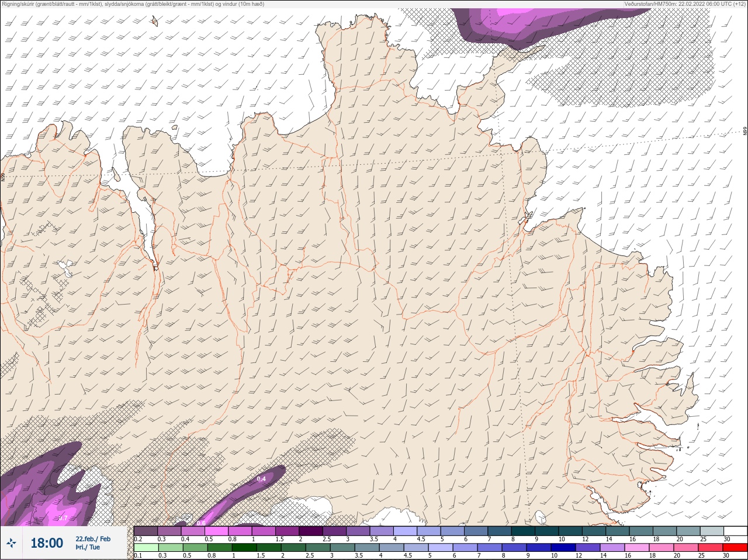
Task: Click the "0.6" precipitation value on the map
Action: coord(201,523)
